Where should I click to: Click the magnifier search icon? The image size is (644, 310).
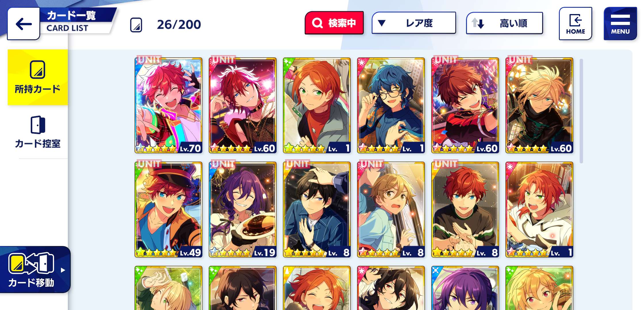[317, 23]
